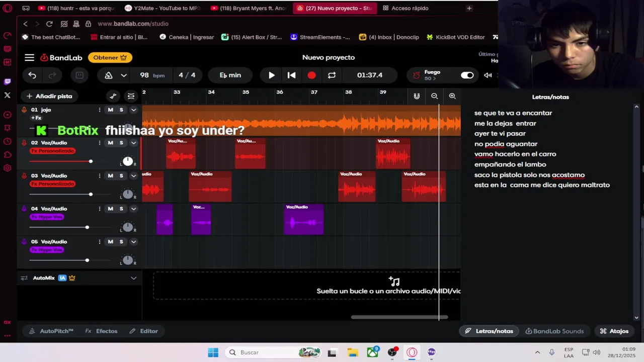Click the redo arrow icon

pos(52,75)
